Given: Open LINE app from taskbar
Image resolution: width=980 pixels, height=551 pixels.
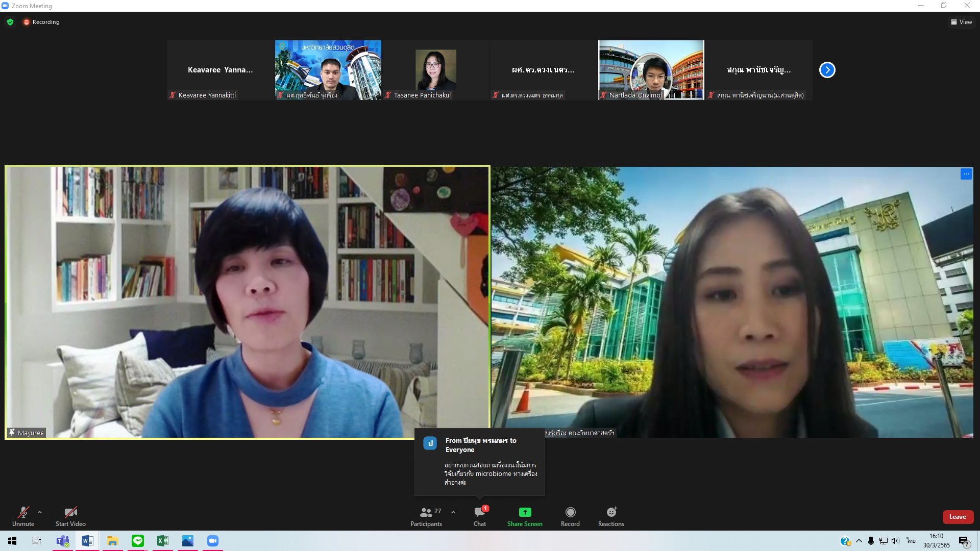Looking at the screenshot, I should pyautogui.click(x=138, y=541).
